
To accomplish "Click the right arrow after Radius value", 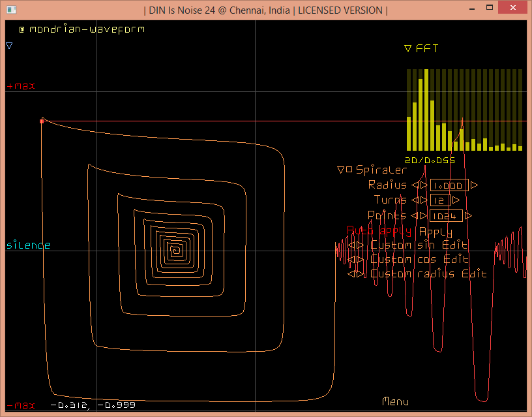I will (x=474, y=185).
